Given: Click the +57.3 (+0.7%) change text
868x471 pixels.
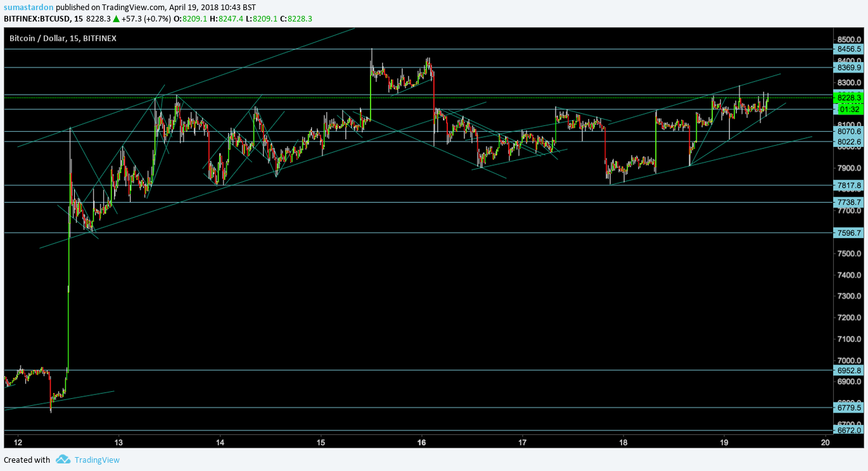Looking at the screenshot, I should (146, 18).
